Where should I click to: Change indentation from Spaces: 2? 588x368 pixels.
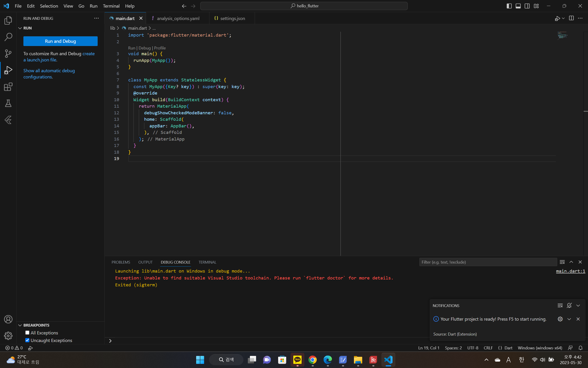(453, 348)
